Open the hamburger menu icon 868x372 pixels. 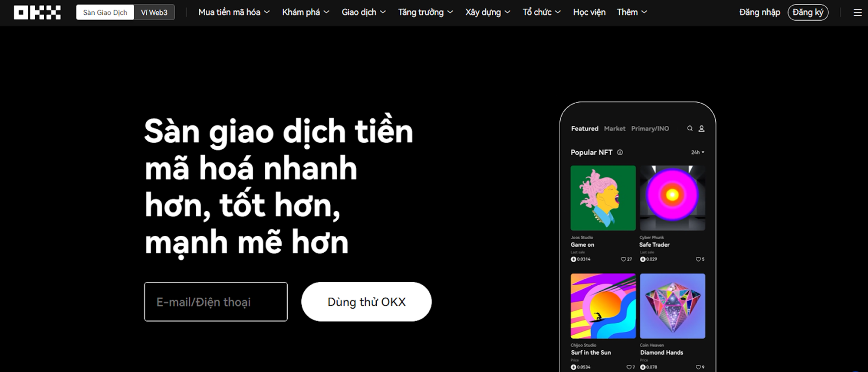[858, 13]
